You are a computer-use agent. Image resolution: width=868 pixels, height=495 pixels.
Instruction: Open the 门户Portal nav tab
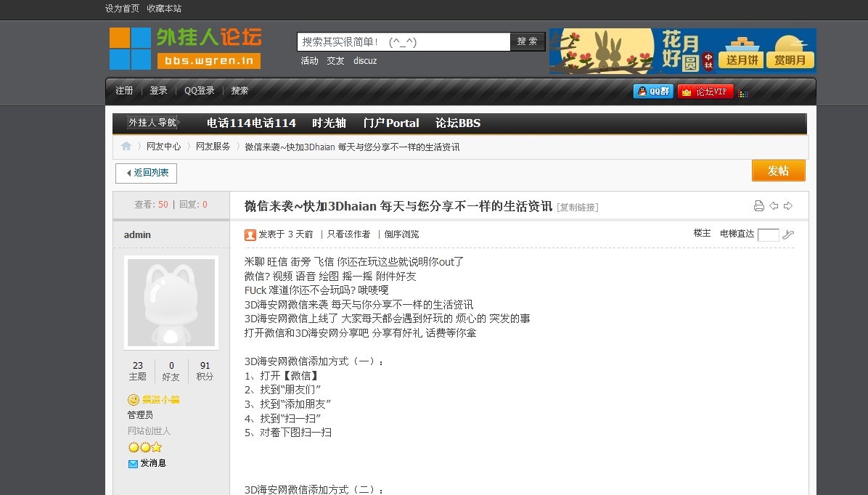tap(391, 123)
